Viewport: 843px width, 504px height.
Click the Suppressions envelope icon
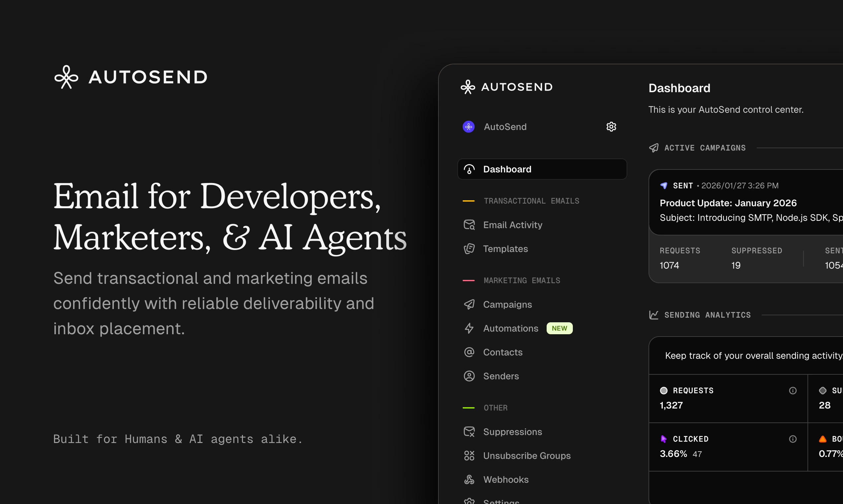[x=469, y=432]
